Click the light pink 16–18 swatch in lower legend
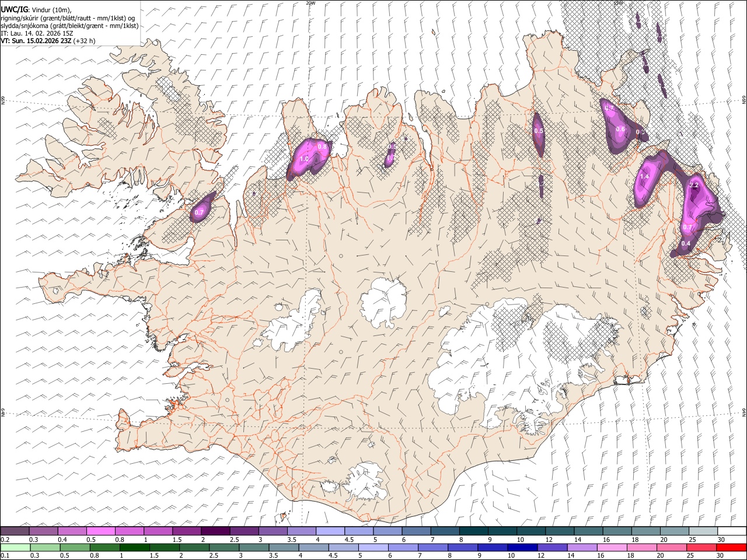 tap(612, 548)
